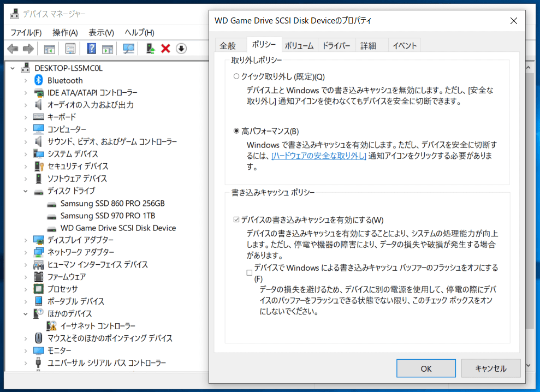Select サウンド、ビデオ、およびゲーム コントローラー row
Image resolution: width=540 pixels, height=392 pixels.
click(x=112, y=141)
